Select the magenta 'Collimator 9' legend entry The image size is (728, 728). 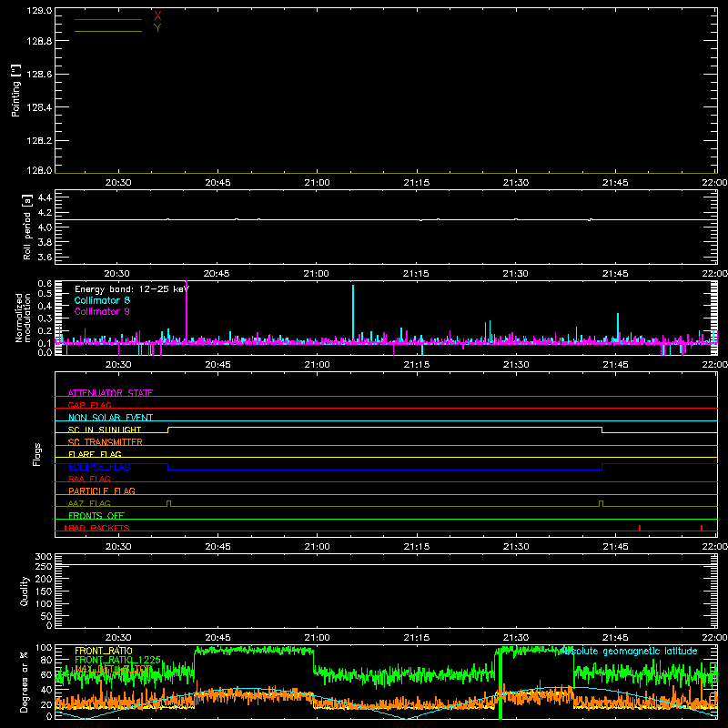(102, 311)
